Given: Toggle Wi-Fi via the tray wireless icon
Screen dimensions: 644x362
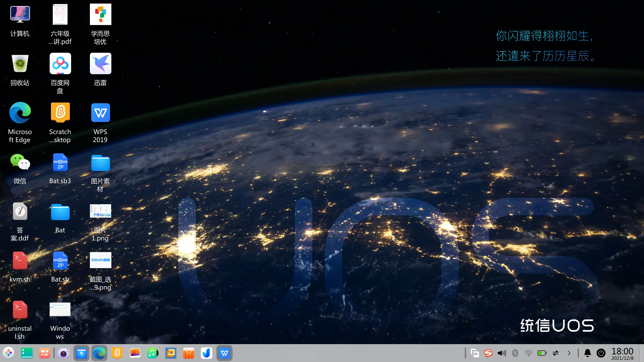Looking at the screenshot, I should point(528,353).
